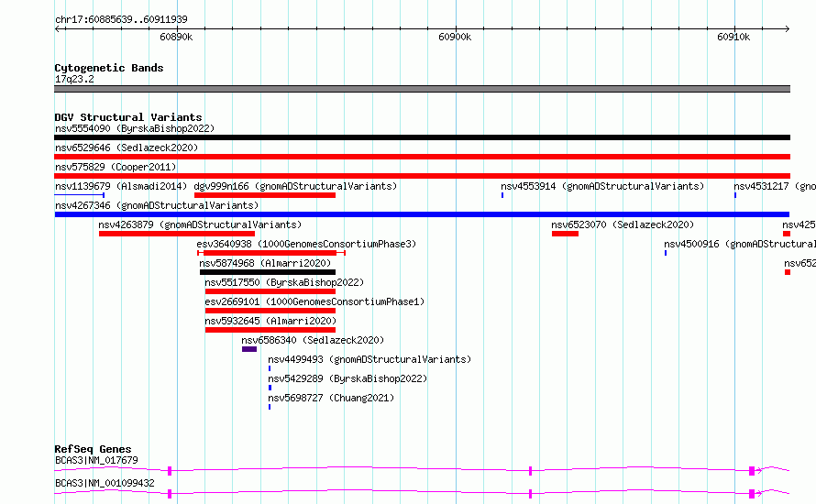Click the red bar under dgv999n166
Viewport: 816px width, 504px height.
pos(265,195)
